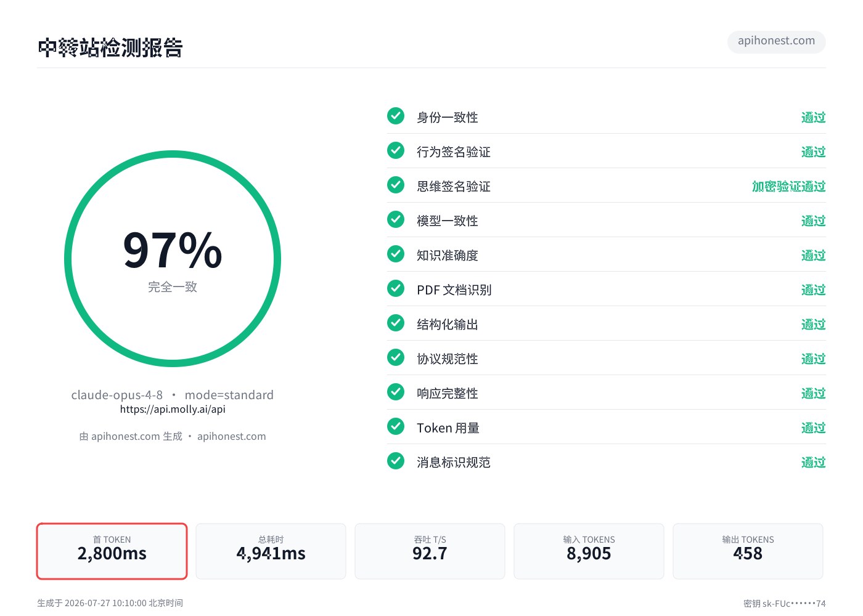Screen dimensions: 863x616
Task: Select the 输入 TOKENS 8,905 card
Action: (589, 551)
